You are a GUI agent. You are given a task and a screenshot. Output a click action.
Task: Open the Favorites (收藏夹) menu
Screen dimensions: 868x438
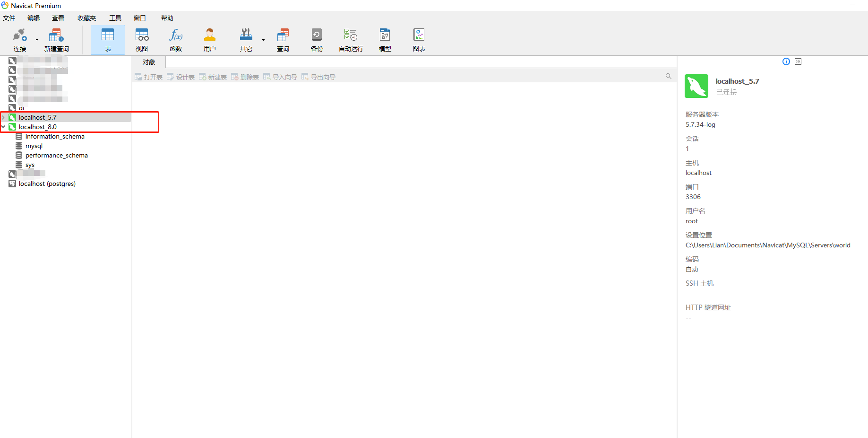tap(86, 18)
